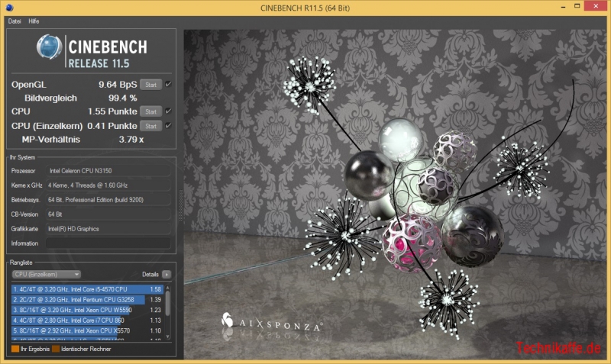This screenshot has height=364, width=611.
Task: Click the ranking list scroll-down arrow
Action: [168, 337]
